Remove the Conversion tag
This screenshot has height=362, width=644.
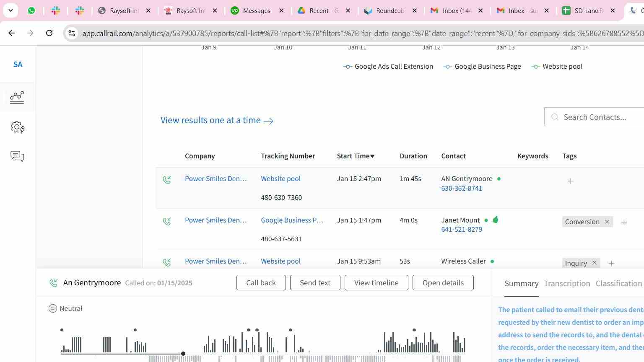coord(607,222)
